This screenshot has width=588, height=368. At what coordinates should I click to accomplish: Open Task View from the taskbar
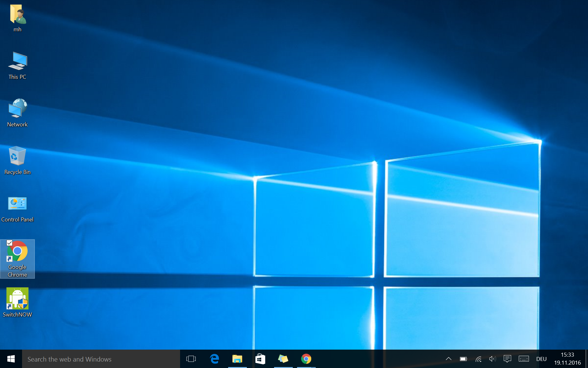(x=191, y=359)
